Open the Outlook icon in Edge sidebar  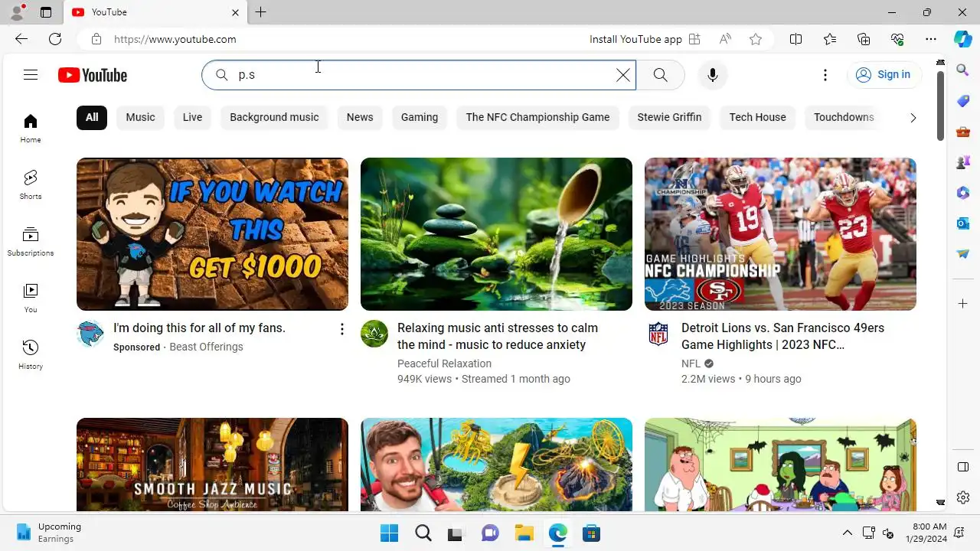click(963, 223)
